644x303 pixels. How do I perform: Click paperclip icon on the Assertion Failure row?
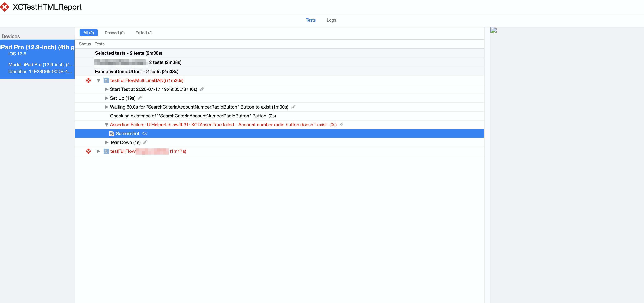click(x=341, y=125)
